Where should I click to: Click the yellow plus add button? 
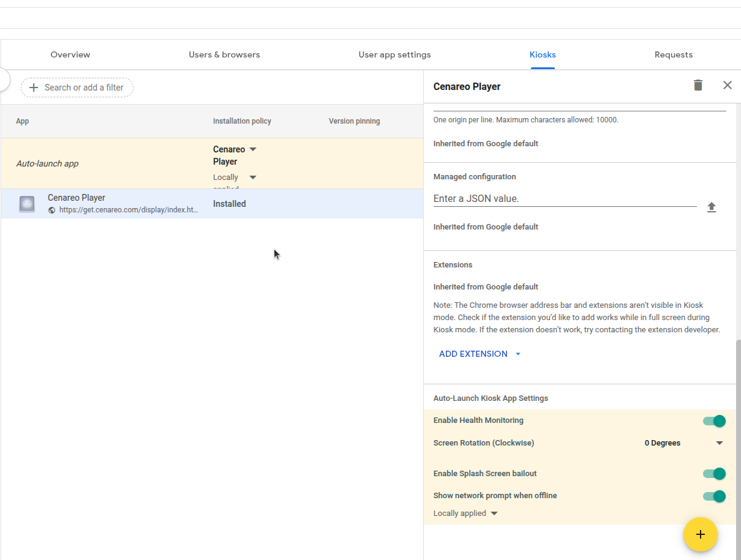pyautogui.click(x=700, y=534)
